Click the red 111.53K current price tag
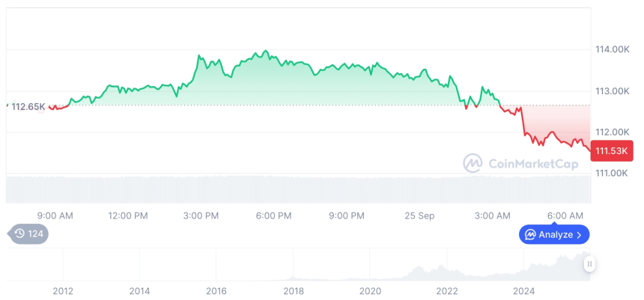Viewport: 644px width, 300px height. pos(612,151)
